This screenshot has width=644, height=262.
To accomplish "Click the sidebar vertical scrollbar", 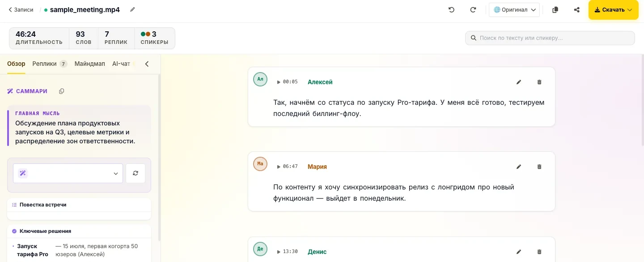I will click(x=159, y=157).
